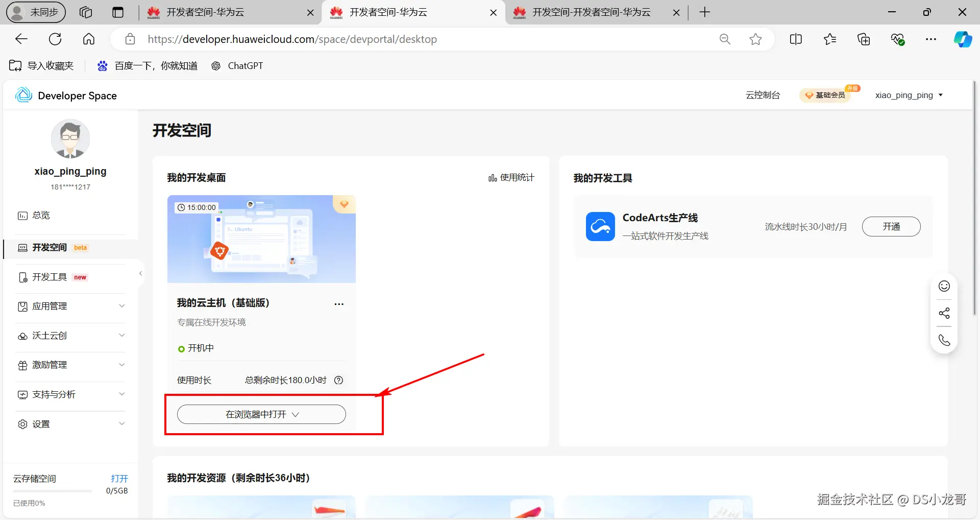
Task: Reload the page with refresh icon
Action: (x=55, y=39)
